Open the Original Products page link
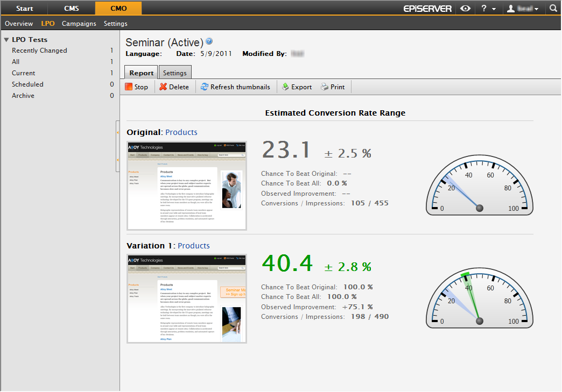The width and height of the screenshot is (562, 392). click(x=181, y=132)
